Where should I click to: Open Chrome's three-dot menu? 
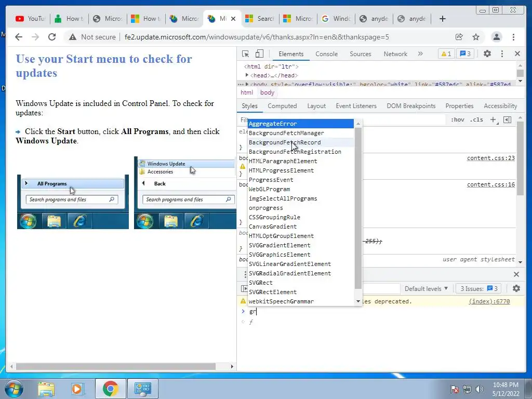(514, 37)
